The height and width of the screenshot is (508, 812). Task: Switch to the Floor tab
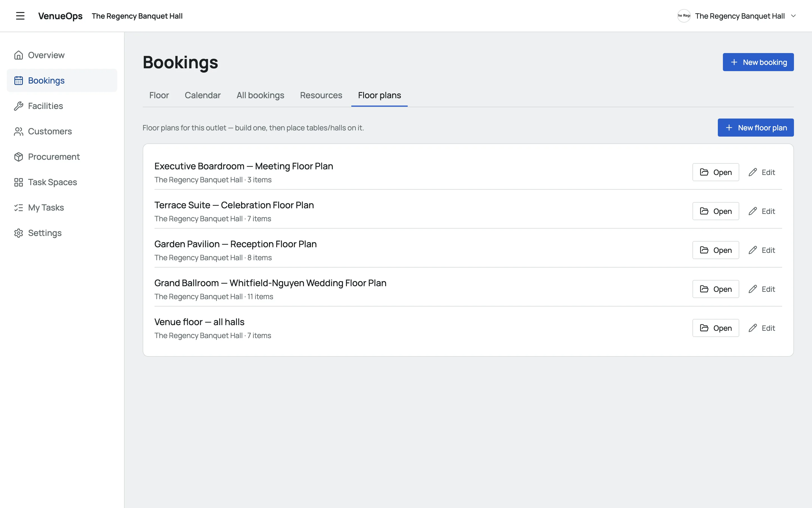[159, 95]
